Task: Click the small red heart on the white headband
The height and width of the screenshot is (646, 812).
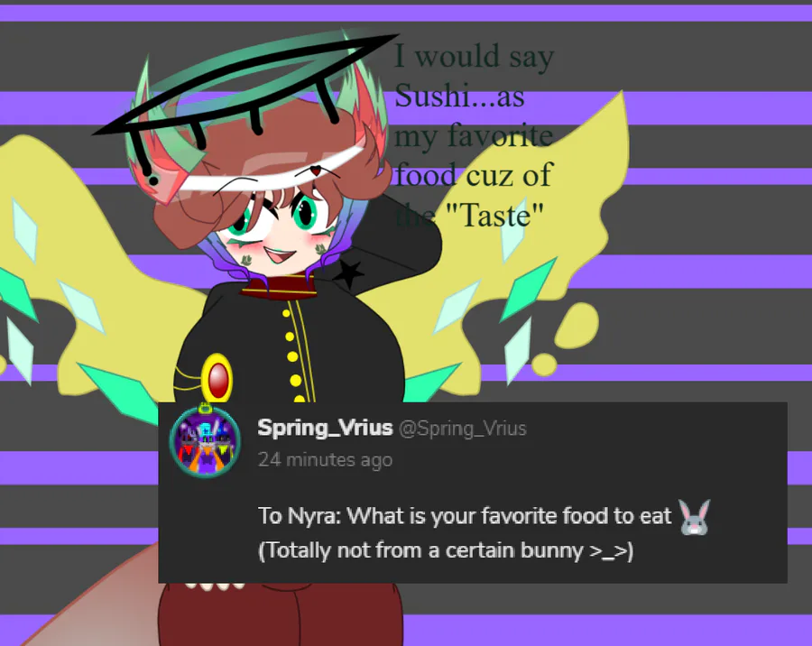Action: [x=316, y=170]
